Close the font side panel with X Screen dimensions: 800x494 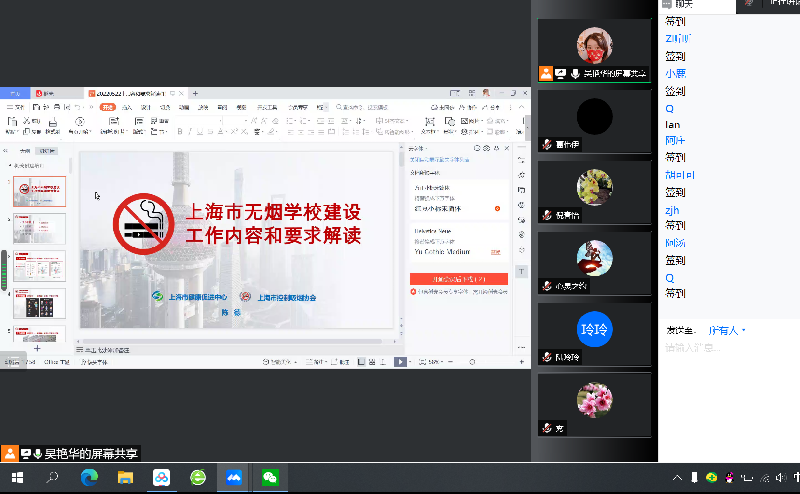pyautogui.click(x=507, y=149)
